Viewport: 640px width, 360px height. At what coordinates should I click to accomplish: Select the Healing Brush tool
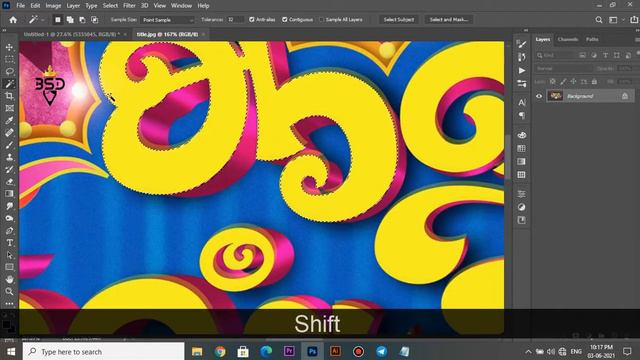tap(9, 133)
